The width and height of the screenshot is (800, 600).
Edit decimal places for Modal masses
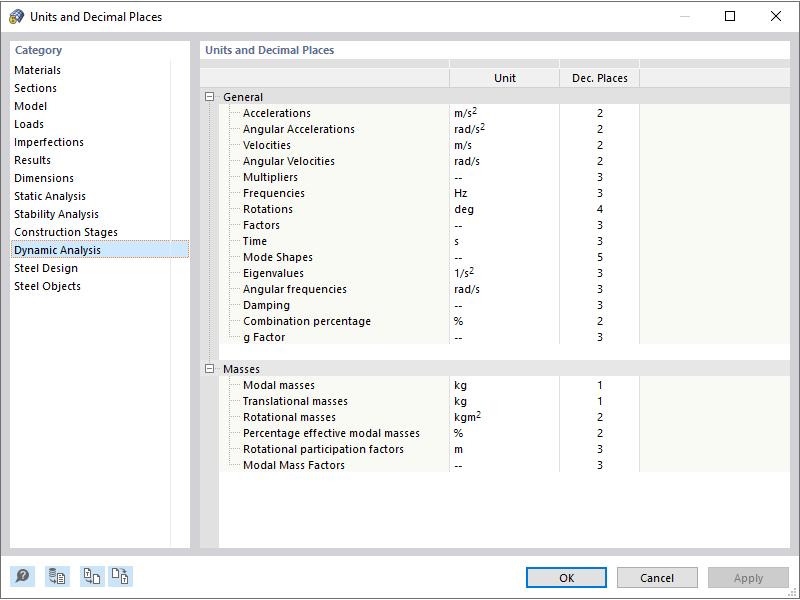[x=600, y=385]
